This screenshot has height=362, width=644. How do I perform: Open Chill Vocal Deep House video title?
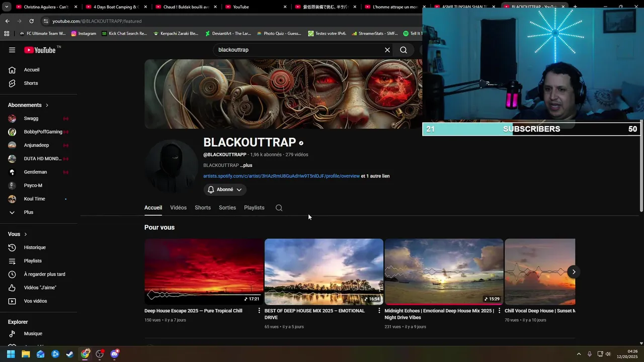click(x=540, y=311)
